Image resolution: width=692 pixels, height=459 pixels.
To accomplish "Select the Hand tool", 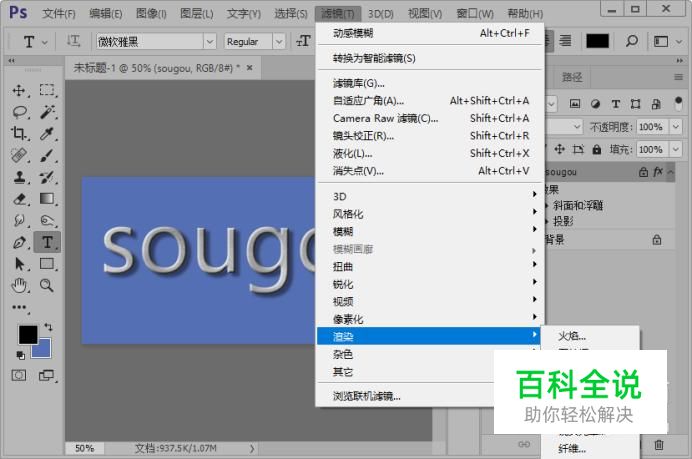I will coord(19,286).
